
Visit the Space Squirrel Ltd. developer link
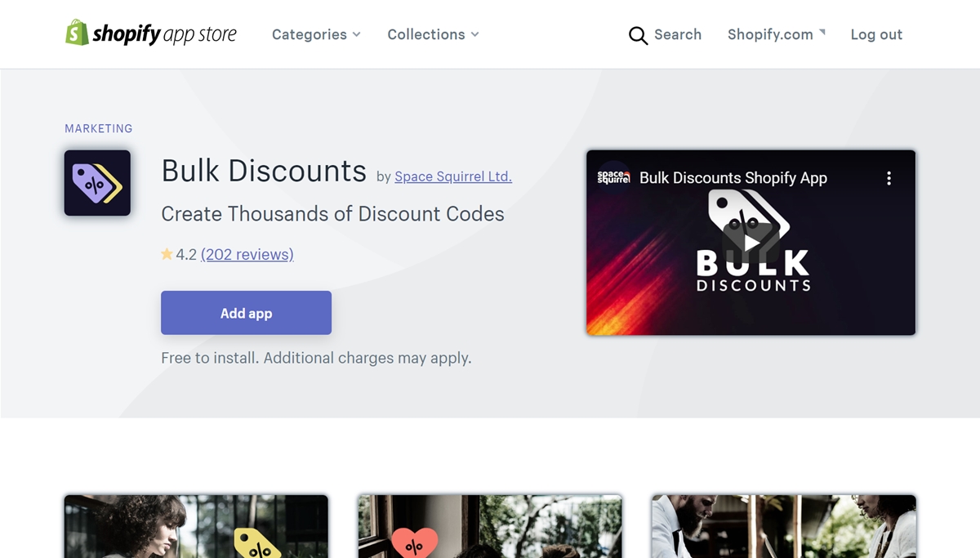[453, 176]
